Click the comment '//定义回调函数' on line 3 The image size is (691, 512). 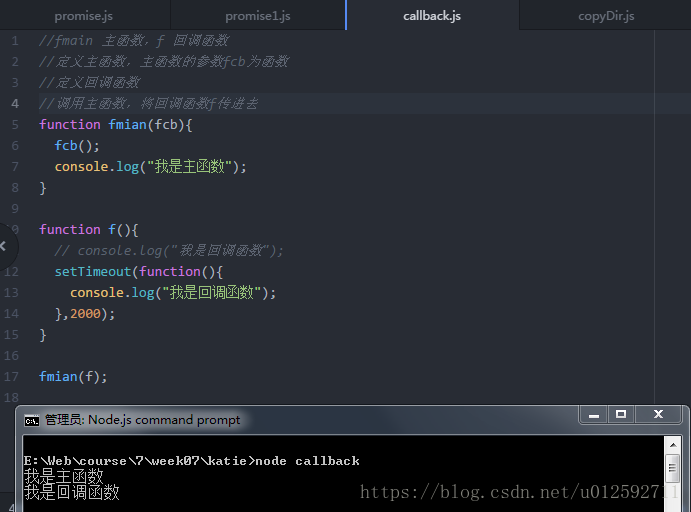point(89,82)
